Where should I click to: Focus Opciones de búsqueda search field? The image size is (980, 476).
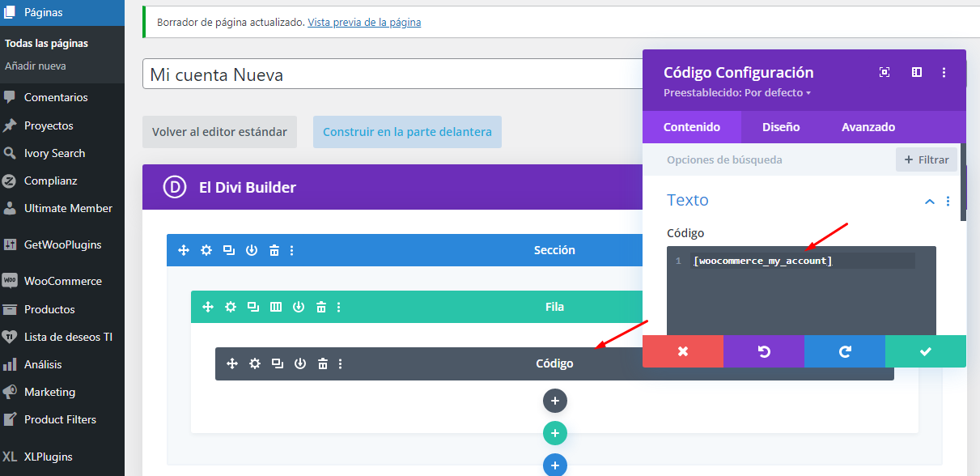(x=769, y=159)
